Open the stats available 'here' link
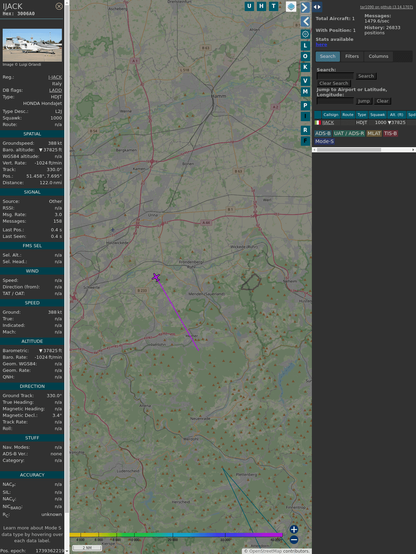The image size is (416, 554). (x=321, y=45)
